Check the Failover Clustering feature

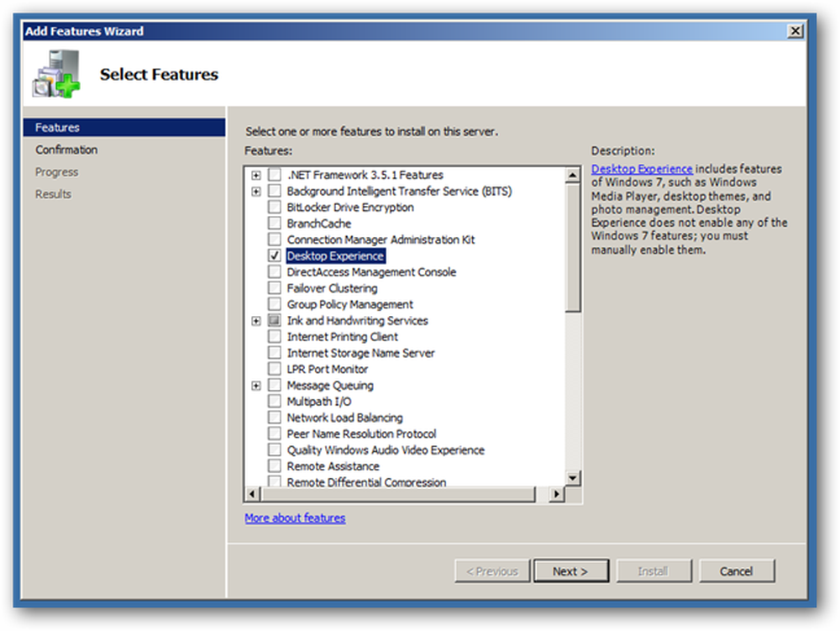pyautogui.click(x=275, y=287)
